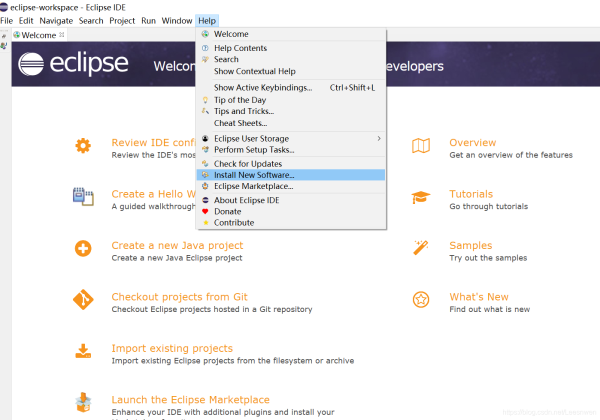This screenshot has width=600, height=420.
Task: Click the Donate heart icon
Action: 205,212
